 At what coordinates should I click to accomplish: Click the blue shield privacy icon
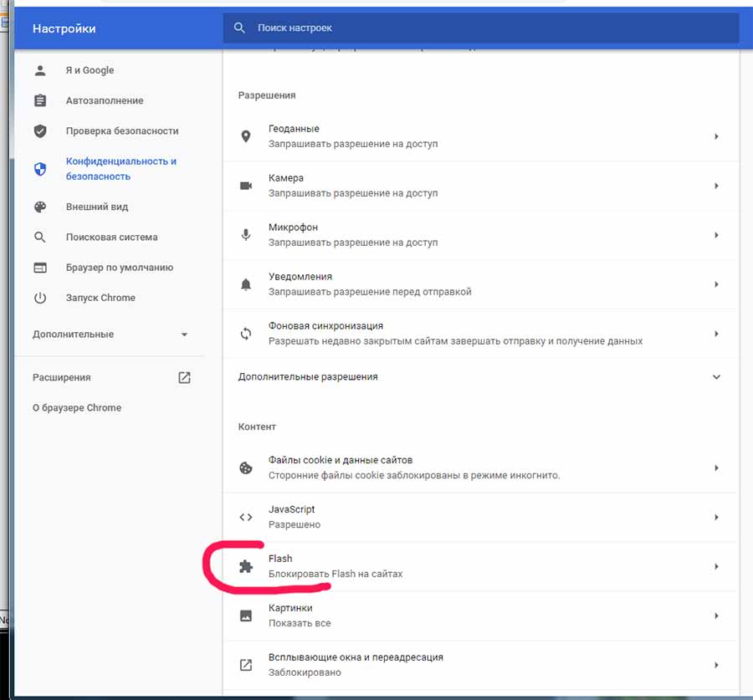[x=40, y=169]
